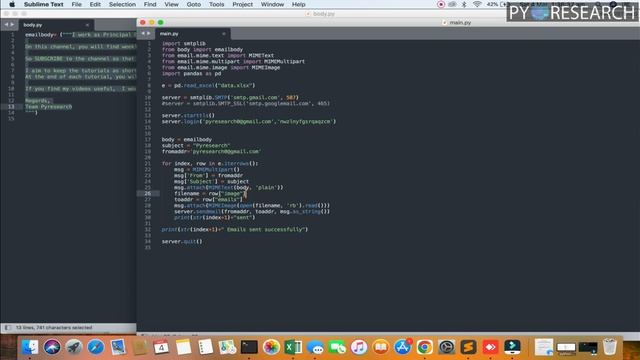This screenshot has height=360, width=640.
Task: Click the 'for index, row in e.iterrows():' line
Action: pyautogui.click(x=210, y=163)
